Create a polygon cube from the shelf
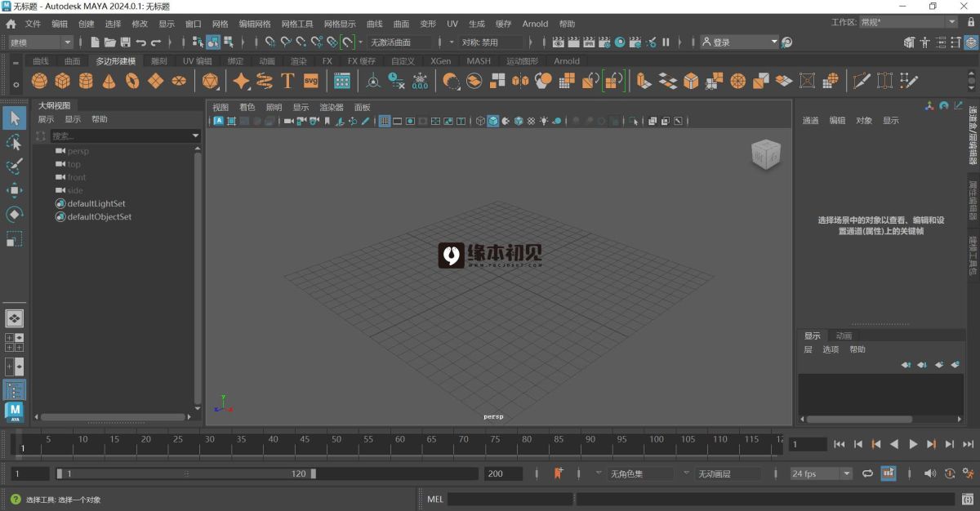 (62, 81)
